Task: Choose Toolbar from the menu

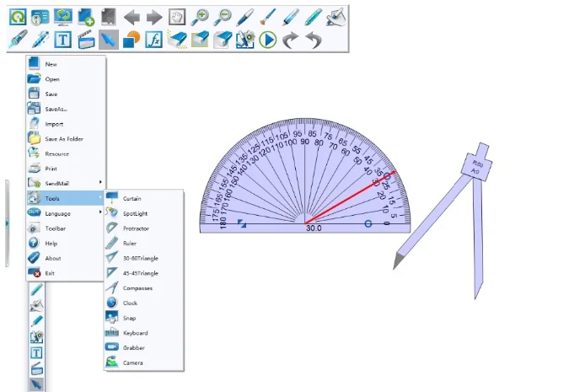Action: tap(66, 228)
